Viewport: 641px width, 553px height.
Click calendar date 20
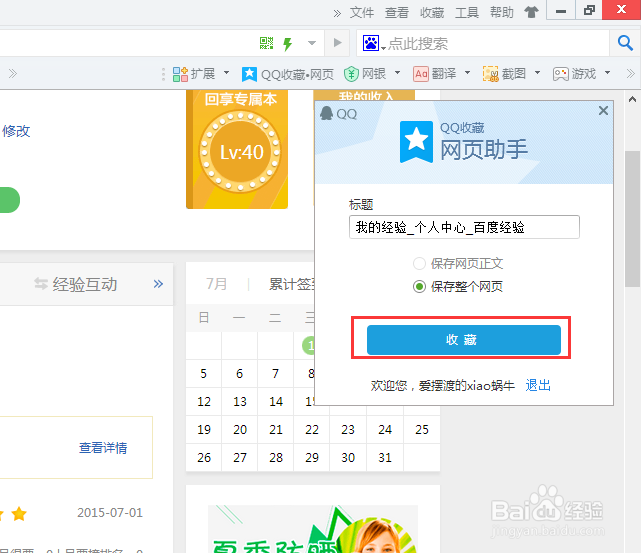tap(240, 430)
